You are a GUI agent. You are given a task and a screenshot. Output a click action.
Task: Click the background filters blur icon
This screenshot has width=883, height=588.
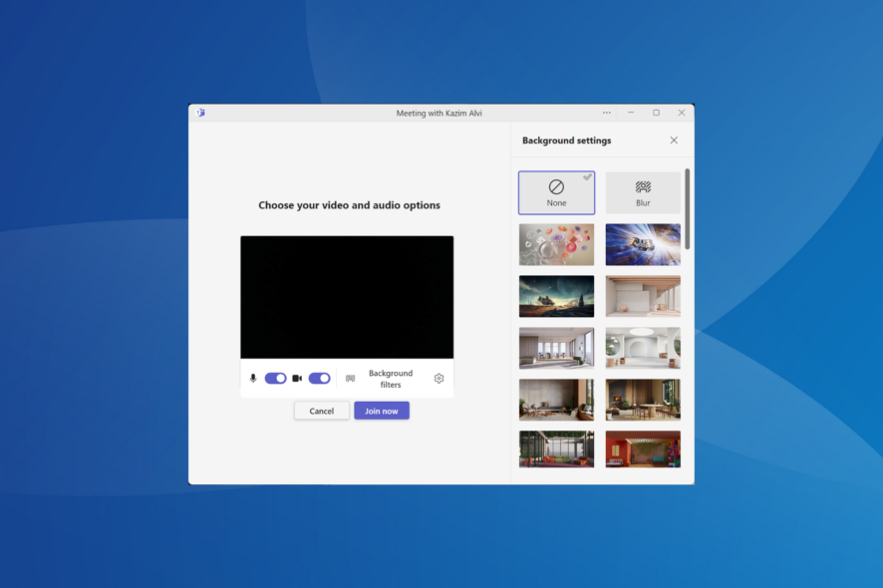350,379
